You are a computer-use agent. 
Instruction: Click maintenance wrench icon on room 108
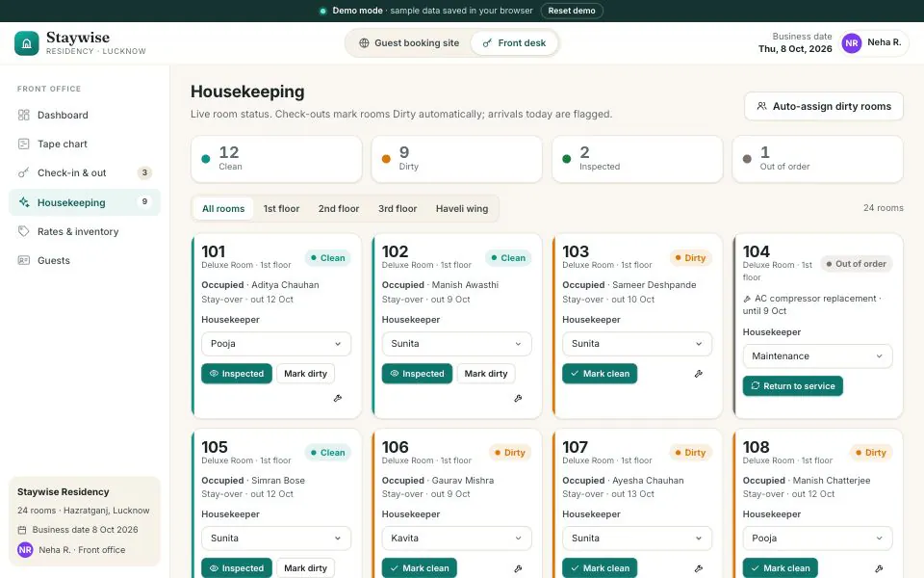tap(879, 568)
